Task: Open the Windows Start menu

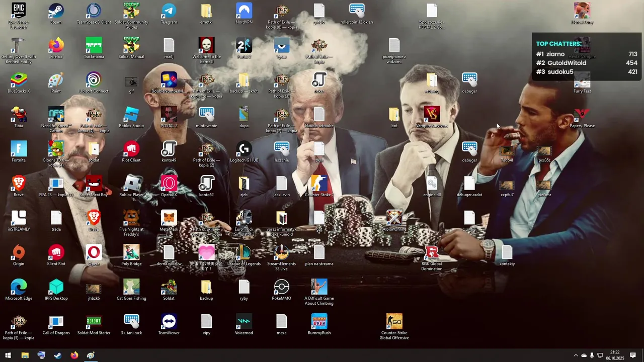Action: [8, 355]
